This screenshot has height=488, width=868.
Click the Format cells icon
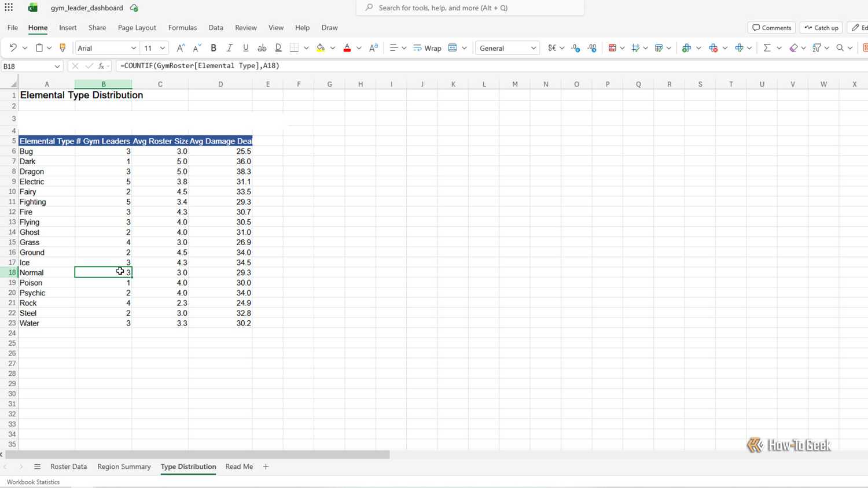coord(740,48)
